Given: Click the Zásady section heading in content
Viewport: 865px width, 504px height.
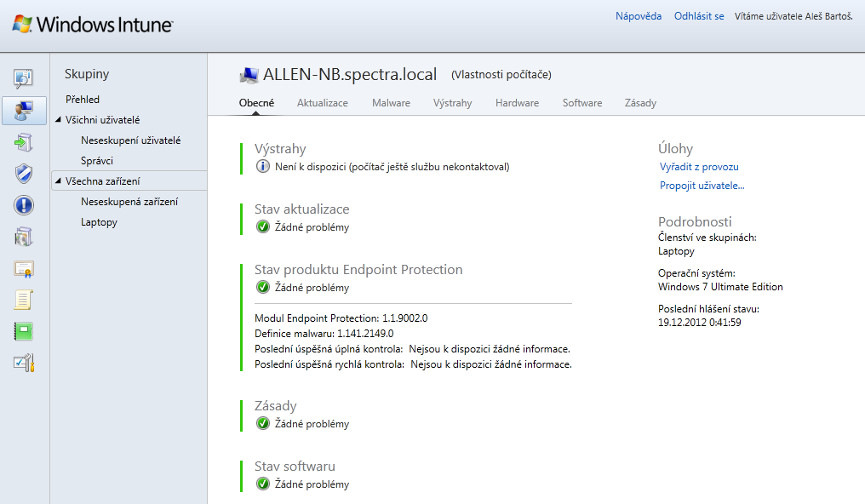Looking at the screenshot, I should point(275,406).
